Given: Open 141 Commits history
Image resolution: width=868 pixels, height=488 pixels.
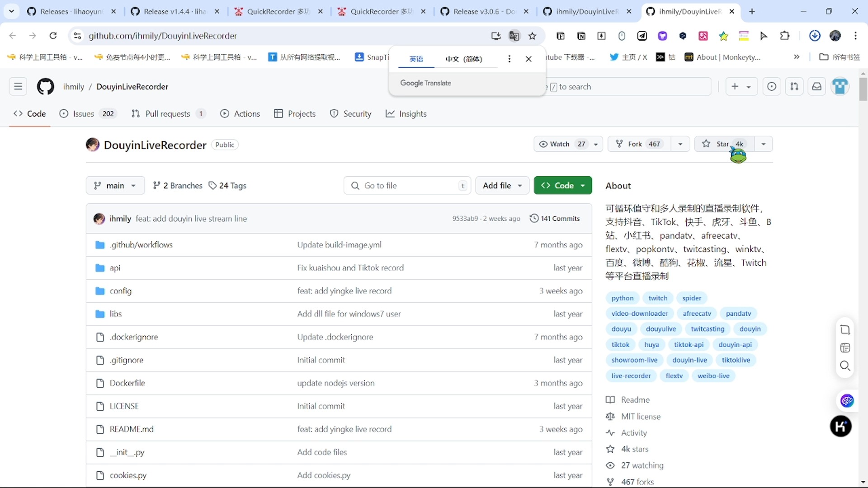Looking at the screenshot, I should (x=555, y=219).
